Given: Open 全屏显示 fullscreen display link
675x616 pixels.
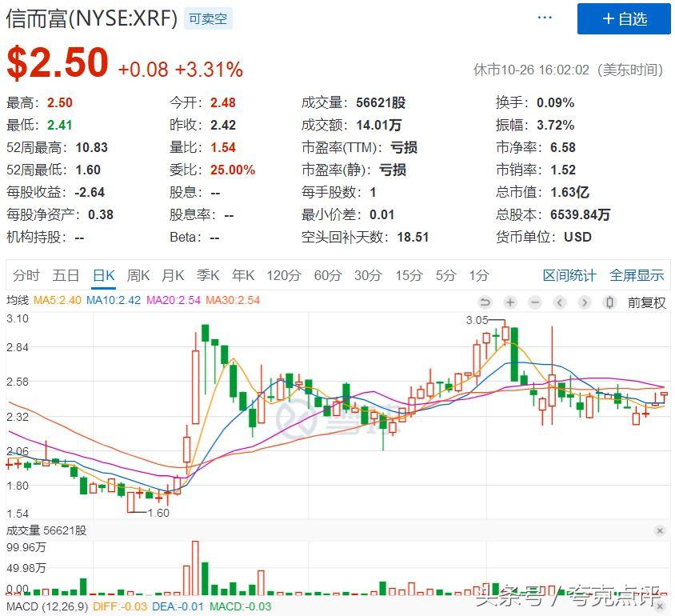Looking at the screenshot, I should [637, 275].
